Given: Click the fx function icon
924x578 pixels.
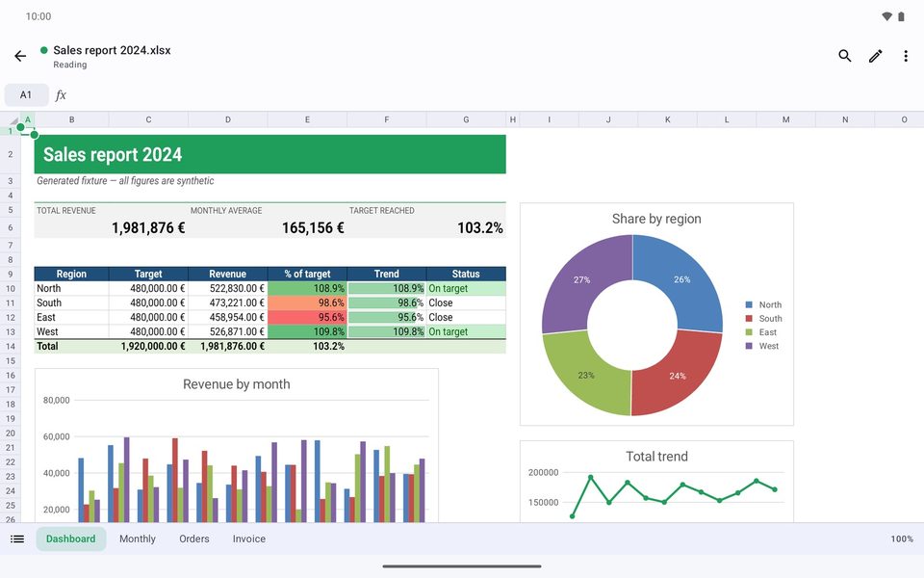Looking at the screenshot, I should coord(61,95).
